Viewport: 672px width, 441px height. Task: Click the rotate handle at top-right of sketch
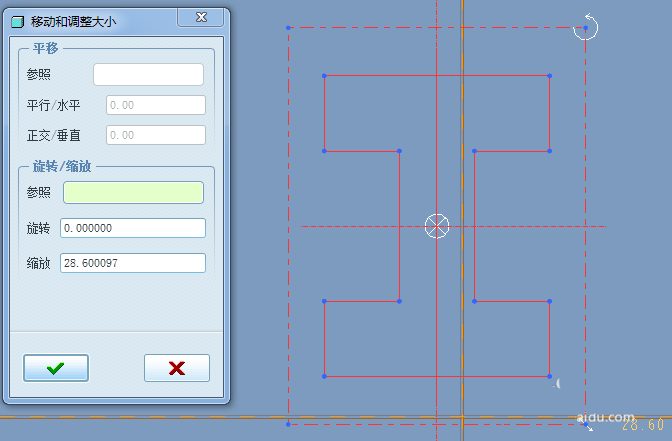(x=586, y=27)
